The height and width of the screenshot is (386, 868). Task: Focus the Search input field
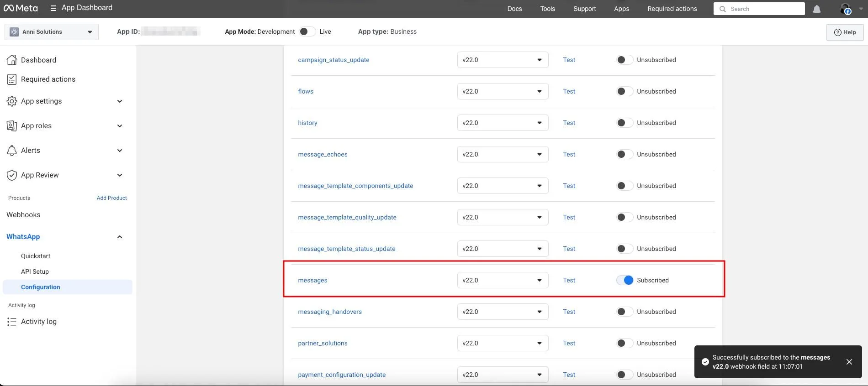(x=759, y=9)
